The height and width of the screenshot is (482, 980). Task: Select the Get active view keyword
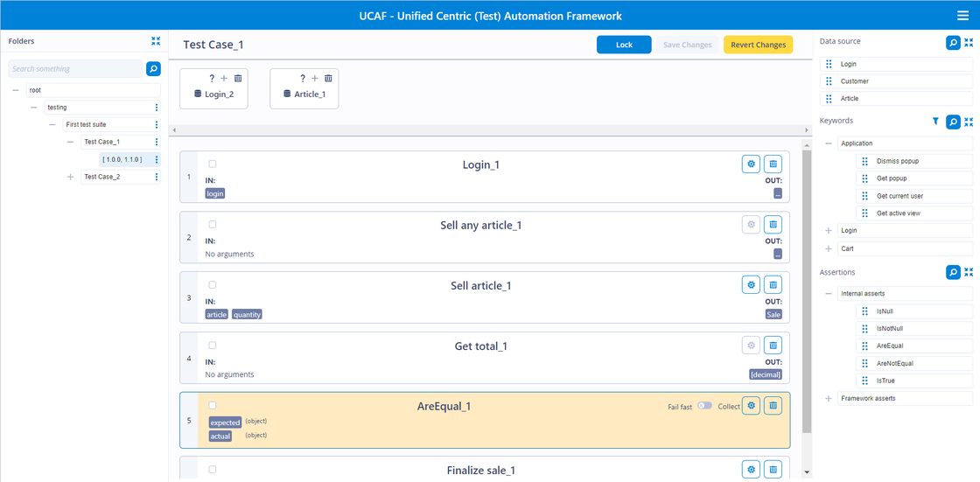pos(914,213)
